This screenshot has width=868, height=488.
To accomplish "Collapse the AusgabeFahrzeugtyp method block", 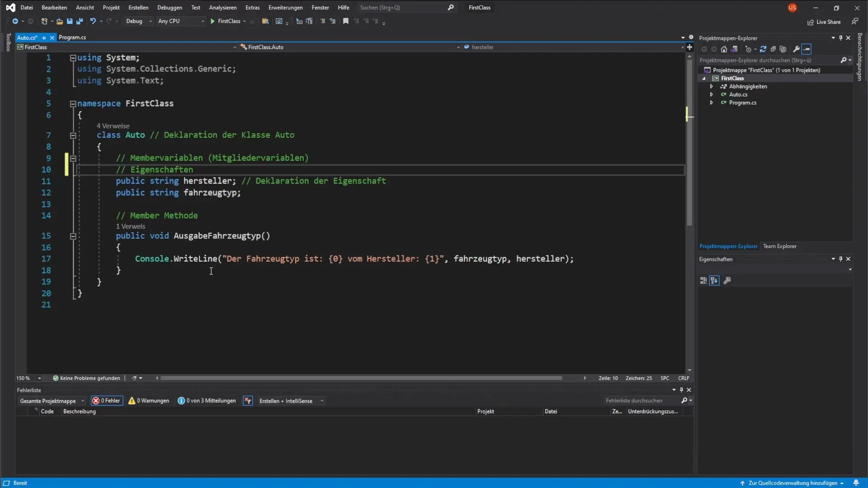I will click(x=73, y=236).
